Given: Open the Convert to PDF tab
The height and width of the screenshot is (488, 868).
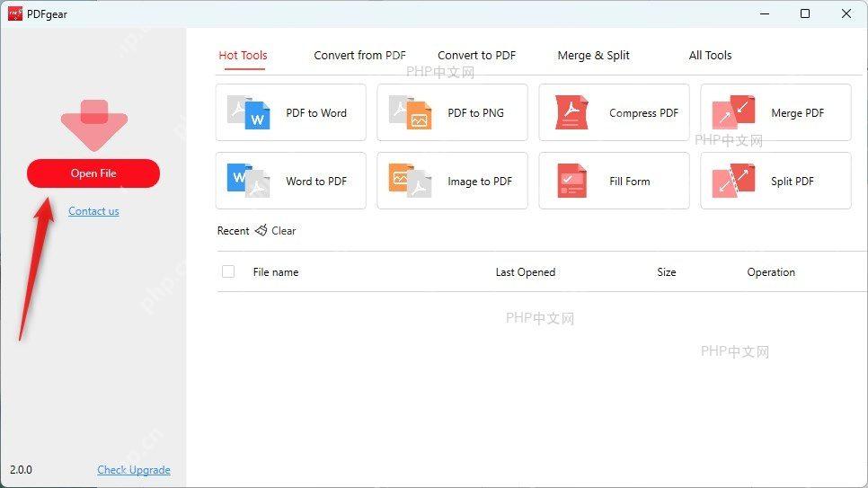Looking at the screenshot, I should coord(476,56).
